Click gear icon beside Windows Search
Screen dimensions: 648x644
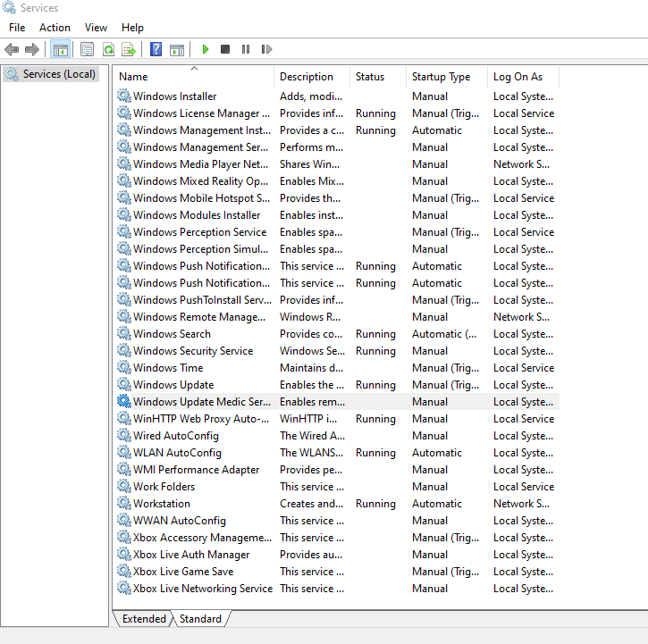[x=124, y=333]
